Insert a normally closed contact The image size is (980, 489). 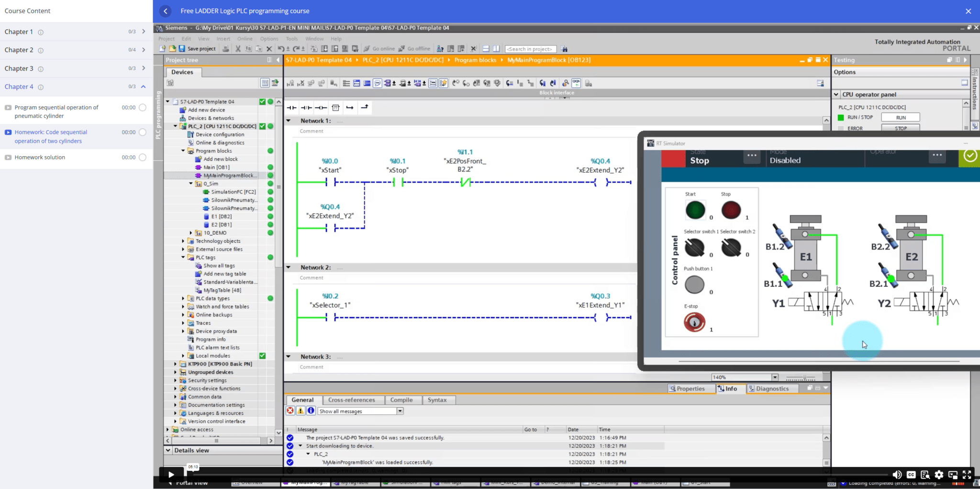point(306,107)
